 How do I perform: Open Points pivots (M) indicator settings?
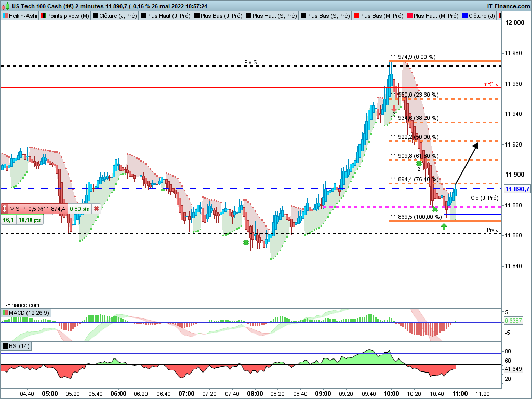[x=68, y=16]
